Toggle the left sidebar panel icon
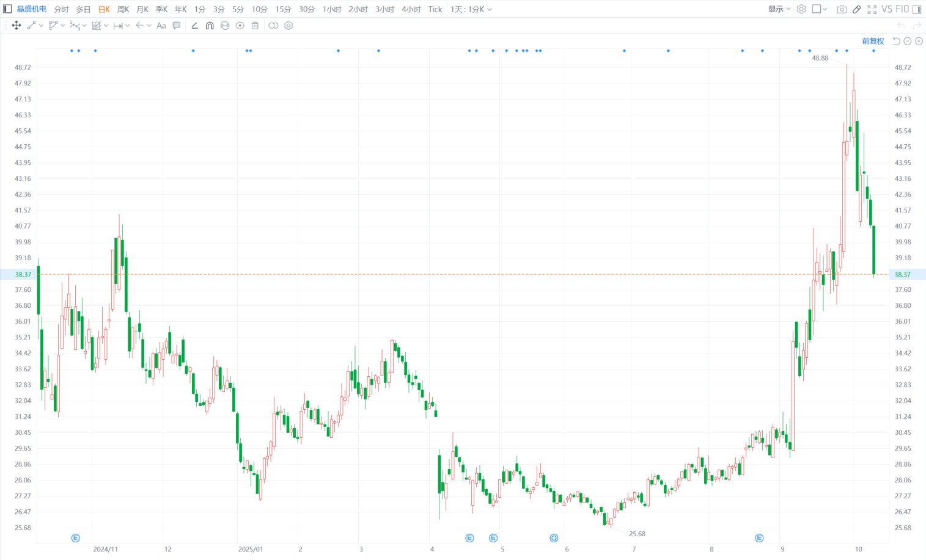This screenshot has height=560, width=926. (x=7, y=9)
